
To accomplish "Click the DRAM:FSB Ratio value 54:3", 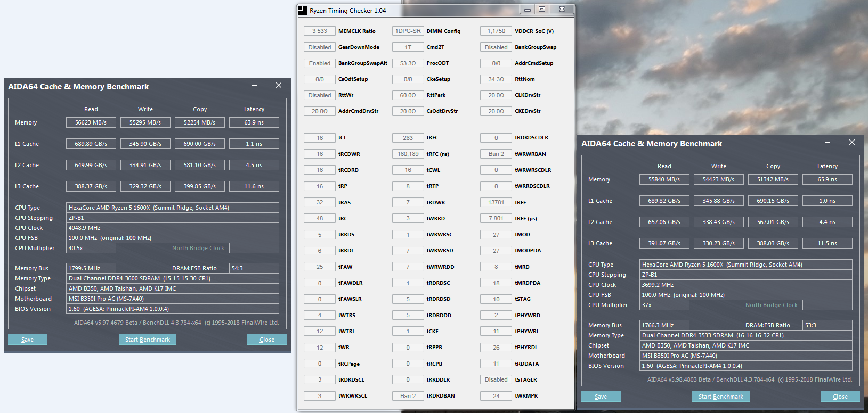I will click(254, 268).
